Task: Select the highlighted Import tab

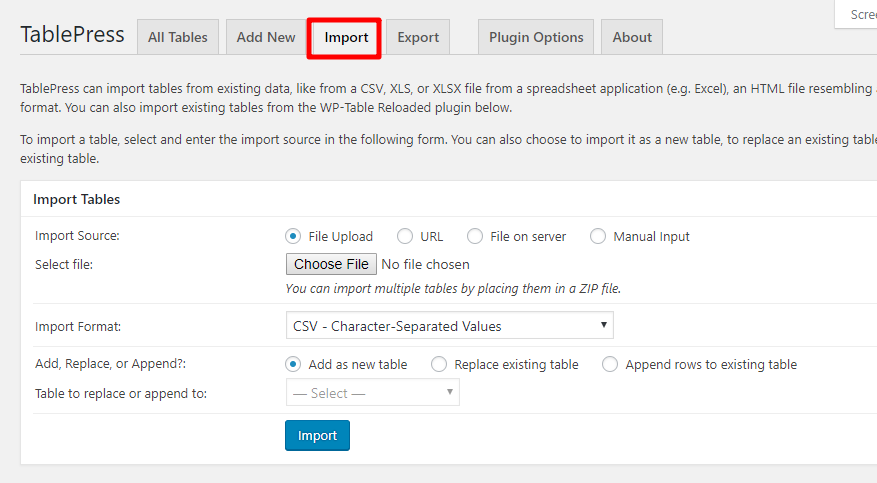Action: pyautogui.click(x=346, y=38)
